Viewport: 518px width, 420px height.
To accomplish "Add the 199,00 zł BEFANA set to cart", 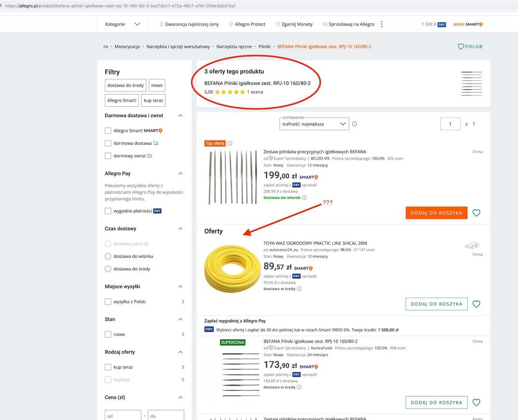I will (x=437, y=213).
